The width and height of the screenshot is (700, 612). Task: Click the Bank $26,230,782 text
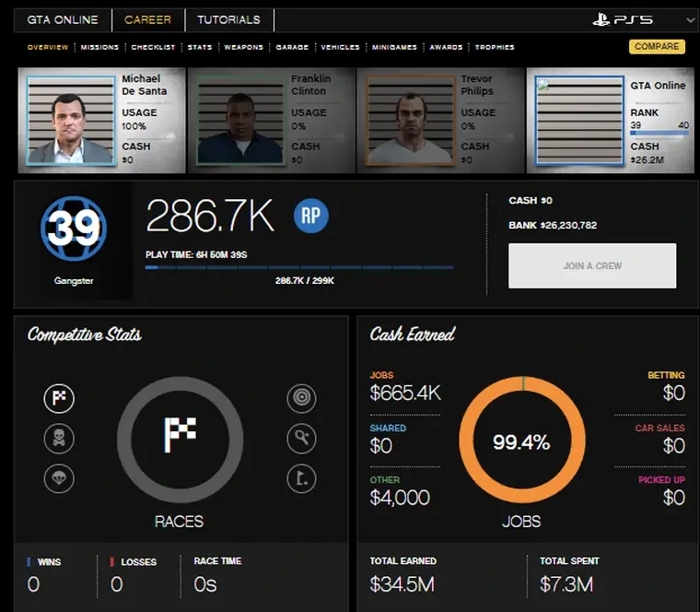(553, 225)
